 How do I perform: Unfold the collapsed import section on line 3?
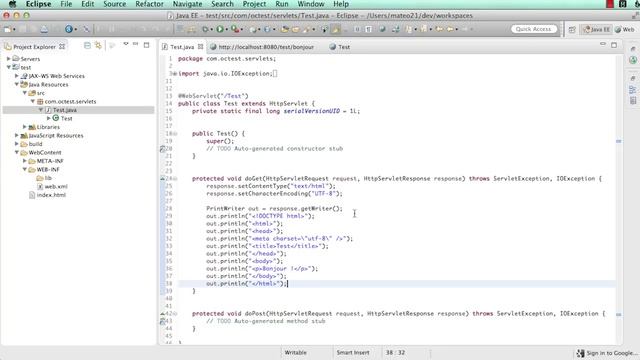click(175, 74)
